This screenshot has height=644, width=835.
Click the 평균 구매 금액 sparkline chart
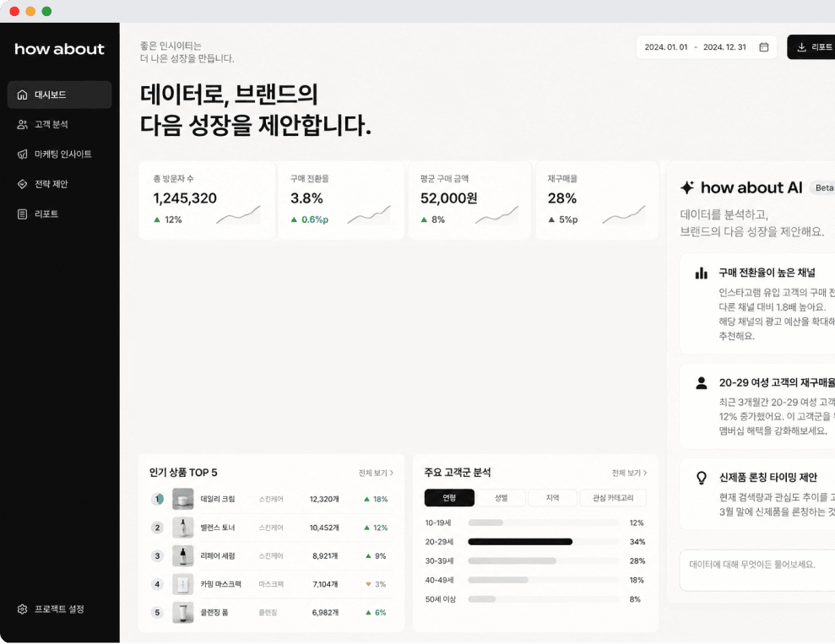tap(496, 214)
